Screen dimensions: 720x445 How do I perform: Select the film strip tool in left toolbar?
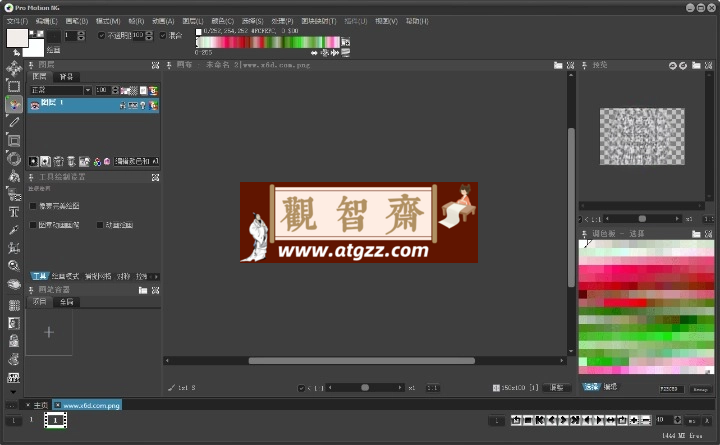(x=14, y=377)
